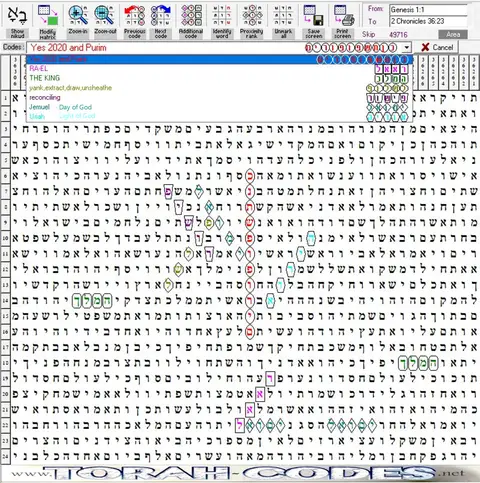Viewport: 480px width, 483px height.
Task: Expand the Codes dropdown arrow
Action: coord(406,48)
